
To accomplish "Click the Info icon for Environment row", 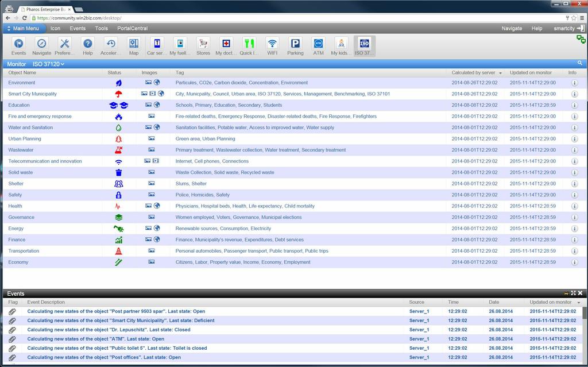I will click(x=574, y=83).
